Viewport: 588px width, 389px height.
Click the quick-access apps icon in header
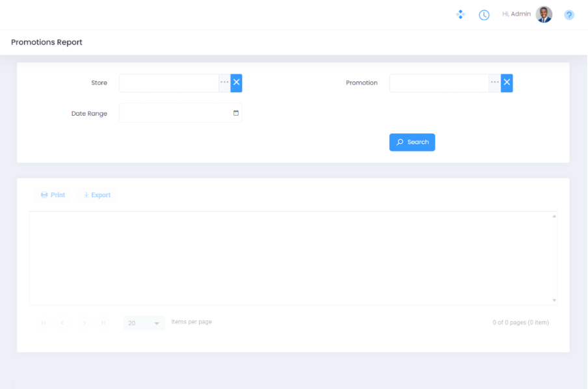point(461,14)
